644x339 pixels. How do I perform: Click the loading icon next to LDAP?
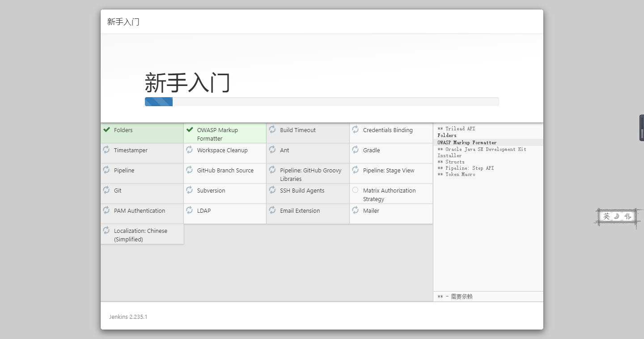tap(190, 210)
